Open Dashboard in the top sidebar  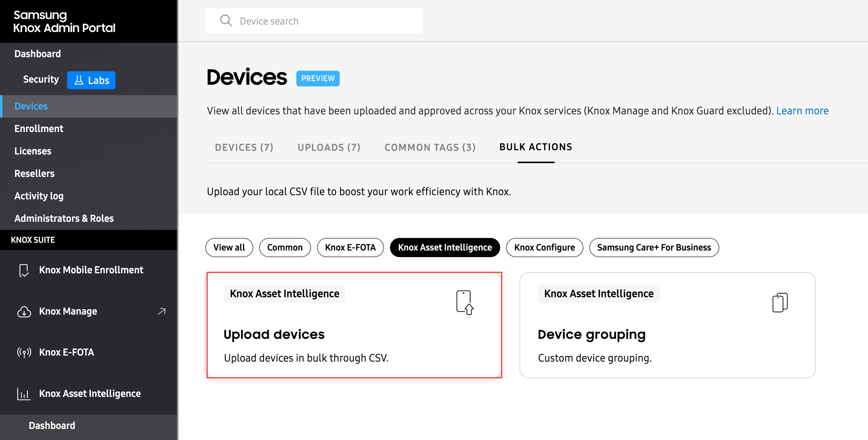coord(38,54)
